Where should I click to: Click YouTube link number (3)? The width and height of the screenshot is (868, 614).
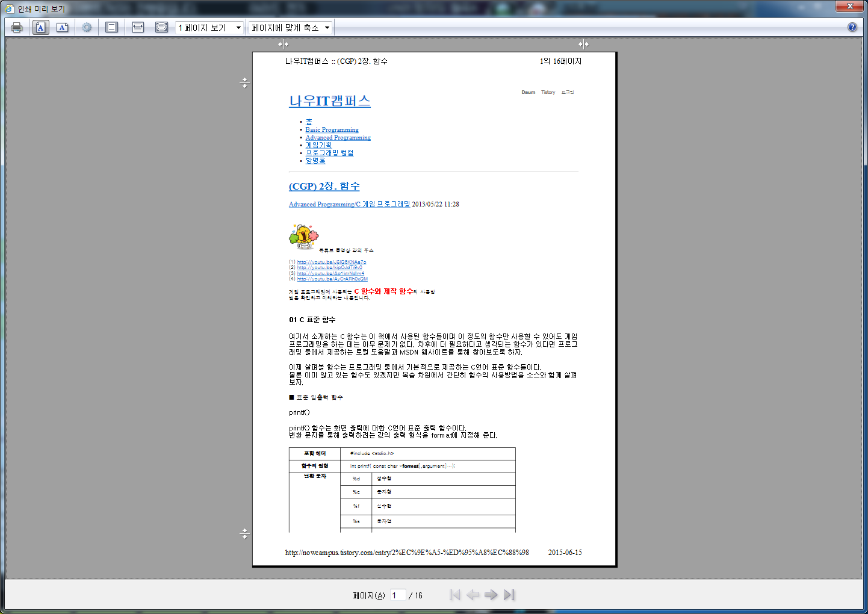pyautogui.click(x=330, y=273)
